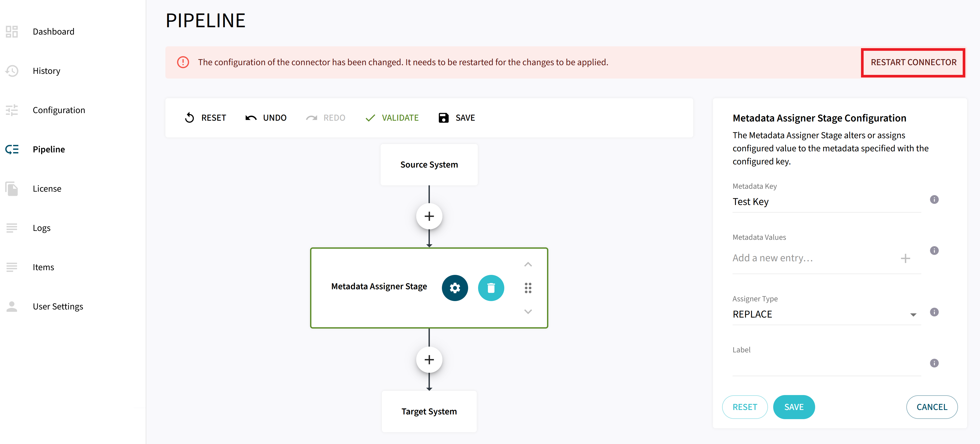The image size is (980, 444).
Task: Validate the pipeline configuration
Action: coord(392,118)
